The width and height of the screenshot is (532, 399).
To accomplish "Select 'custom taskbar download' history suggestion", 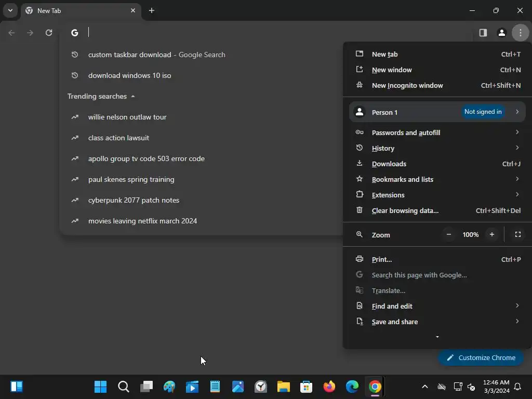I will point(201,55).
